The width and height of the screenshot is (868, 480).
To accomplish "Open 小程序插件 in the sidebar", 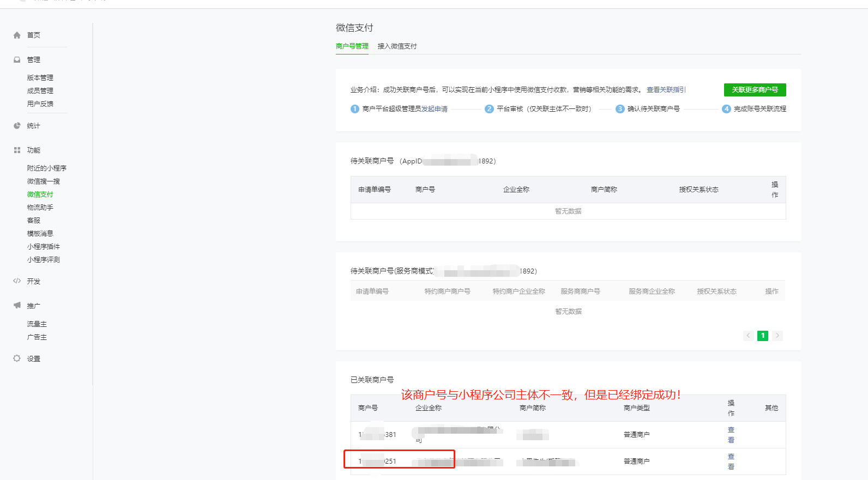I will [x=44, y=247].
